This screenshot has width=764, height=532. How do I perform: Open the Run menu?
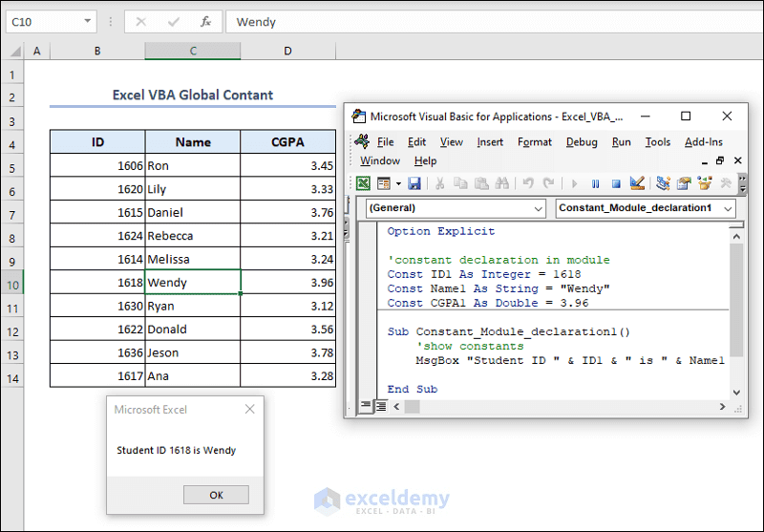[x=622, y=141]
